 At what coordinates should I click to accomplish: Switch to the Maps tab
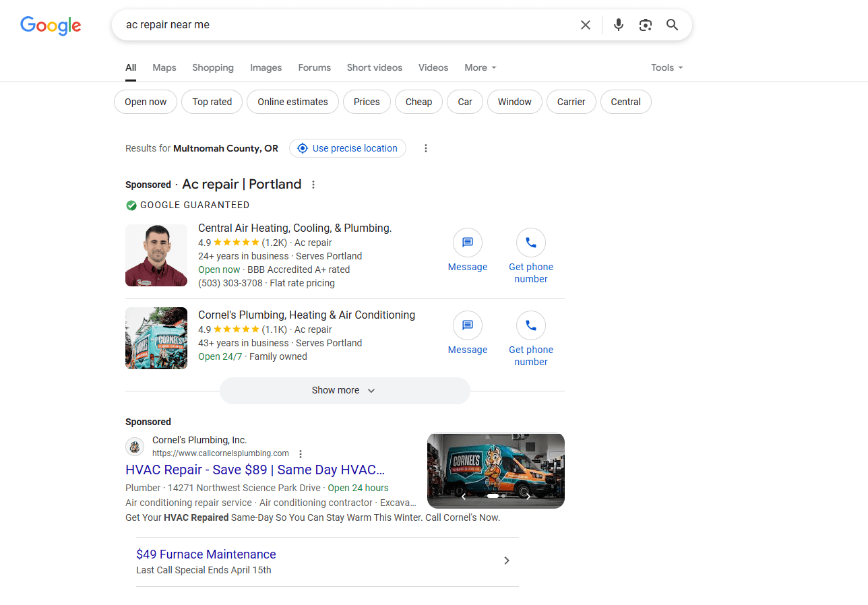pyautogui.click(x=164, y=67)
